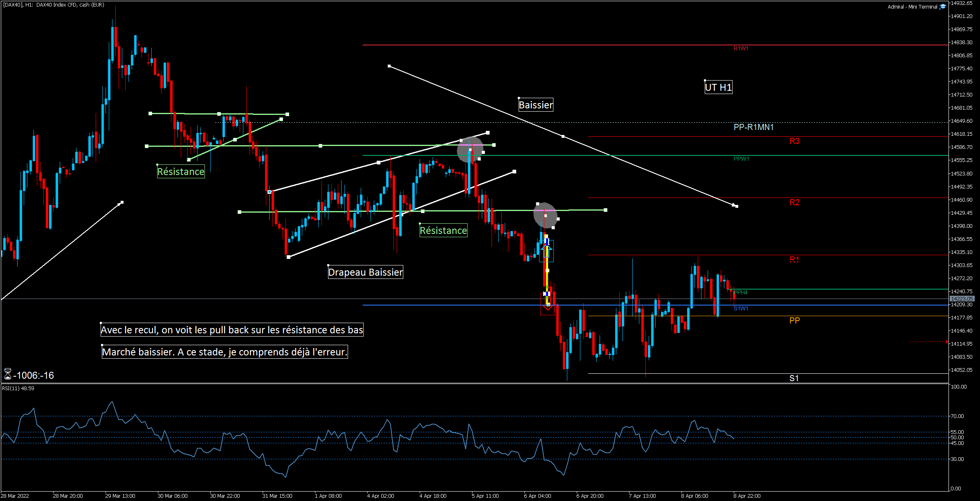The height and width of the screenshot is (501, 980).
Task: Click the RSI(11) indicator label
Action: [18, 388]
